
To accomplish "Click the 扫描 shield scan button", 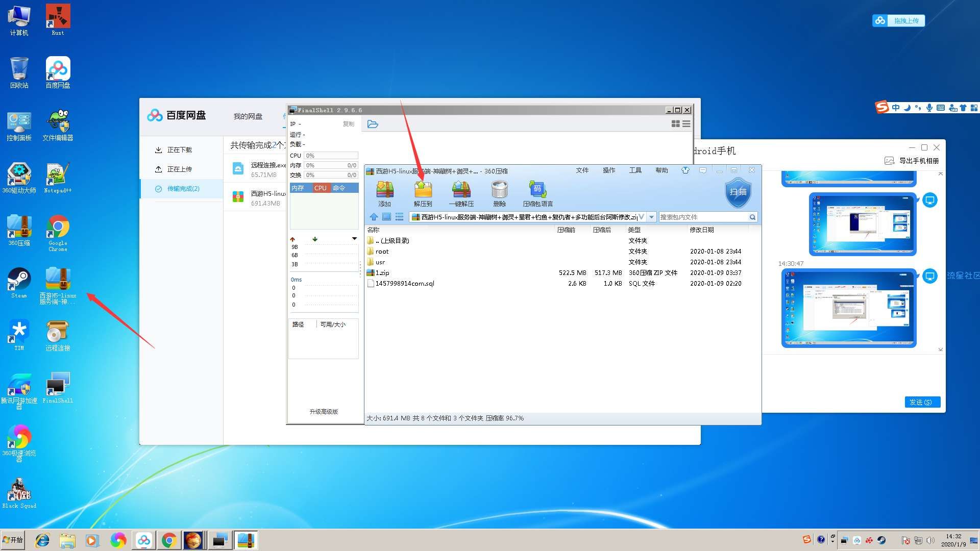I will point(738,192).
